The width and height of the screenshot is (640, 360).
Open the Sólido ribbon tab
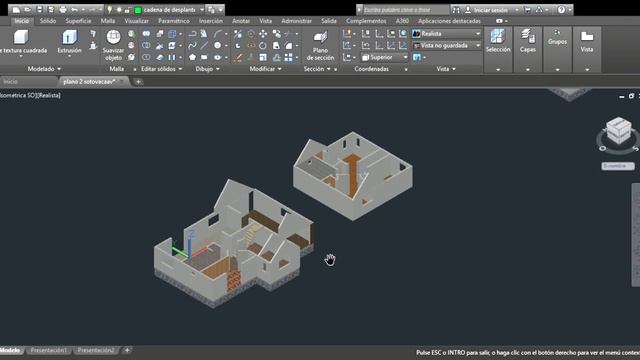tap(48, 21)
